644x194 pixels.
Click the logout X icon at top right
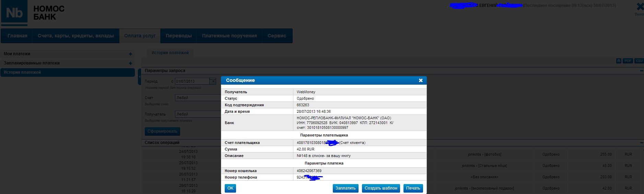pos(640,7)
